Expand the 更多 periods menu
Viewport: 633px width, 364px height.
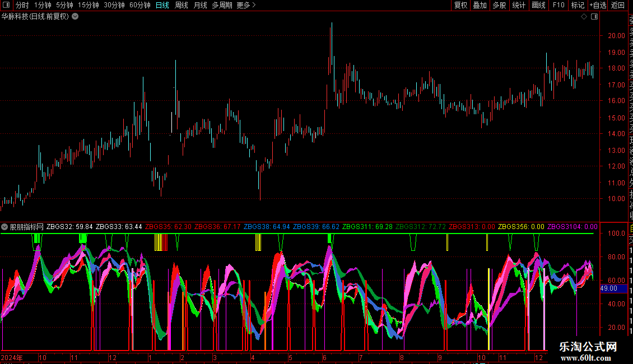[246, 5]
